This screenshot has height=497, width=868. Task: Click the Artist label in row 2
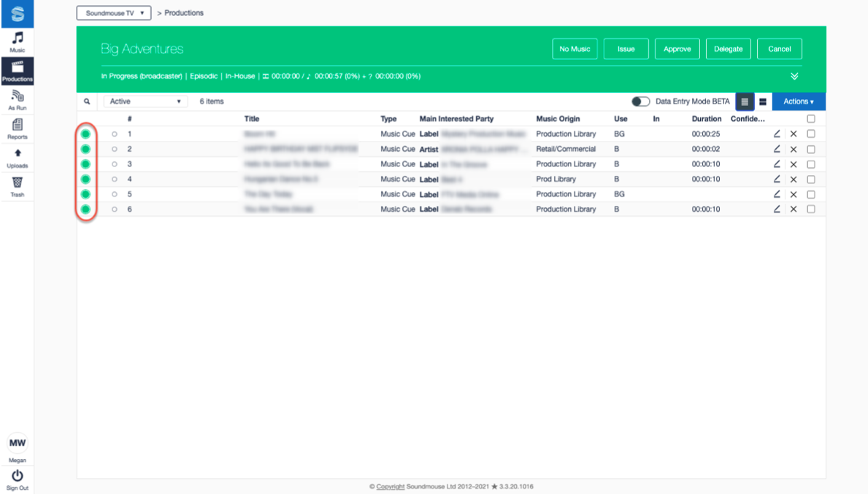pos(429,150)
